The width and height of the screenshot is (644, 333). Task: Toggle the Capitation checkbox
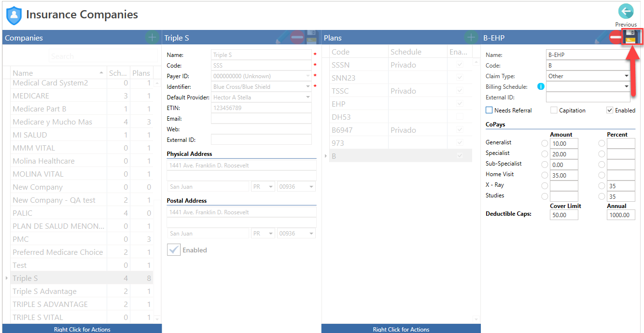[554, 111]
